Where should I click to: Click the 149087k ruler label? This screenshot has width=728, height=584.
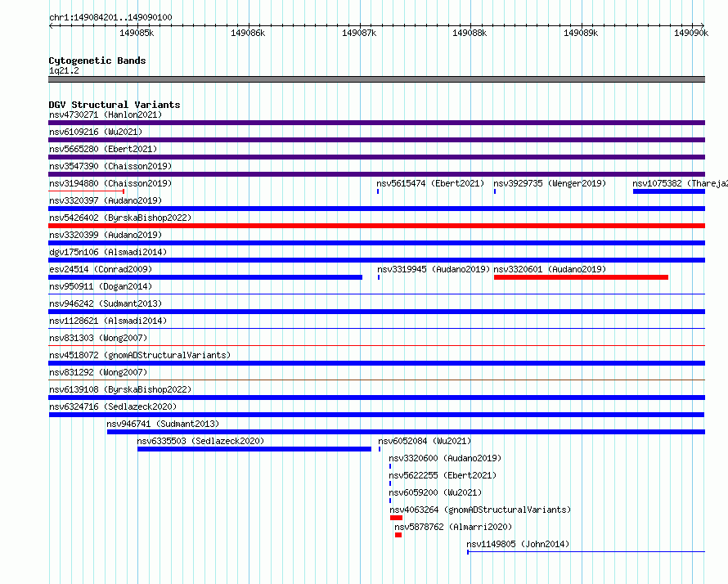(359, 33)
